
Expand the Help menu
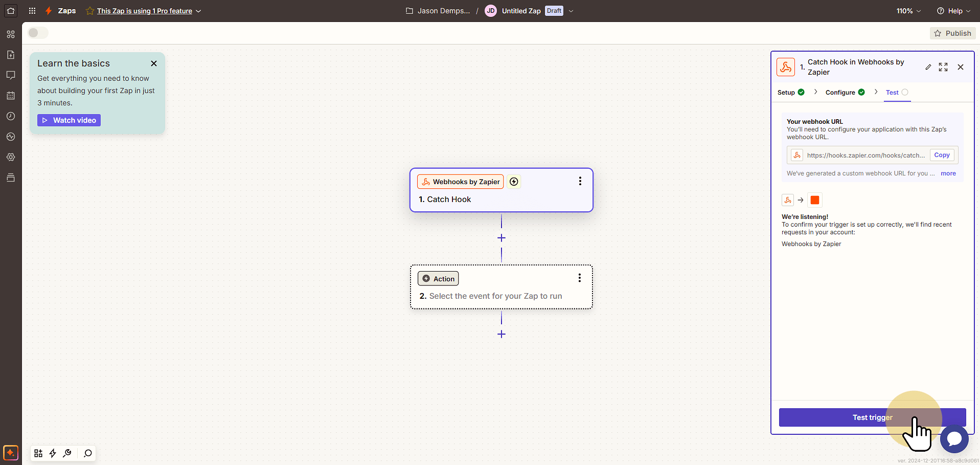coord(953,11)
